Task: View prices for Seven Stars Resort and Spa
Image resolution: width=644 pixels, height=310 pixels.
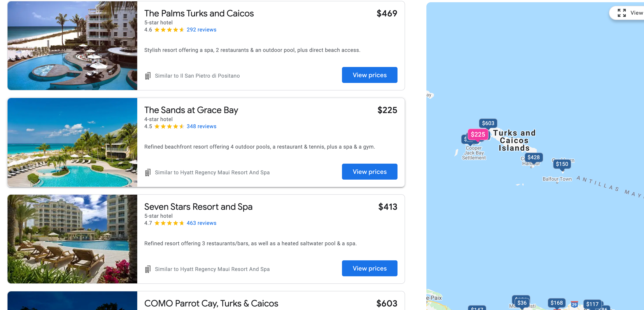Action: click(369, 268)
